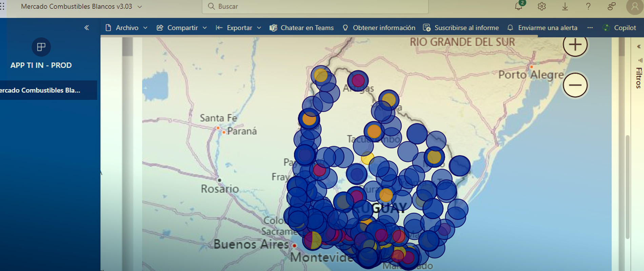Screen dimensions: 644x271
Task: Click the APP TI IN - PROD app icon
Action: click(41, 47)
